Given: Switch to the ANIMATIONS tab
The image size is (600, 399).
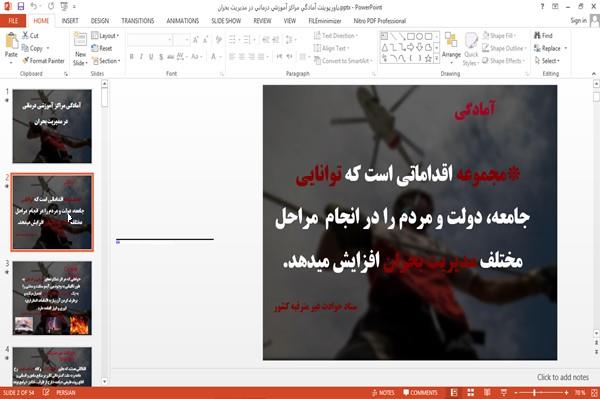Looking at the screenshot, I should [x=183, y=21].
